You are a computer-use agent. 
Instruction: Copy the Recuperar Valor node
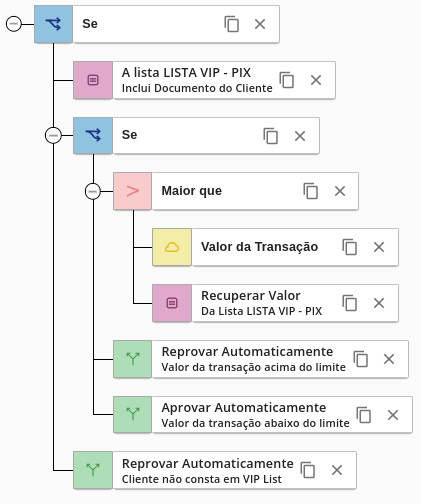(350, 303)
